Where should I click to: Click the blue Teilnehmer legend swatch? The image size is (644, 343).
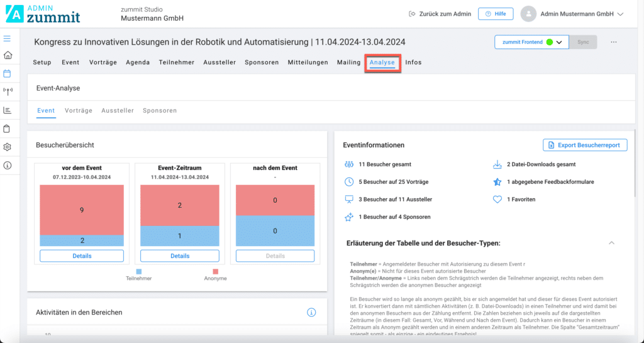click(139, 271)
